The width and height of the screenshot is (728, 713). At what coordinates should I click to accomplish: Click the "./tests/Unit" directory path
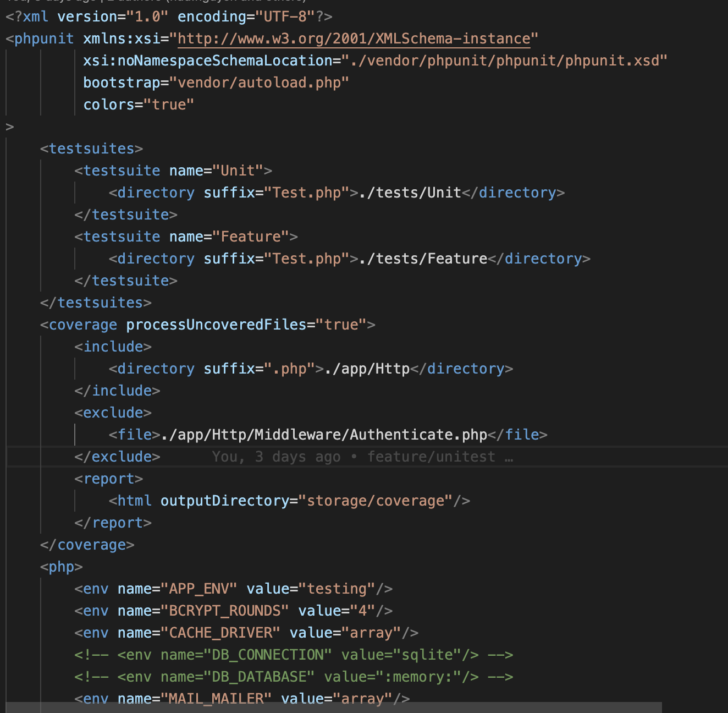point(410,193)
